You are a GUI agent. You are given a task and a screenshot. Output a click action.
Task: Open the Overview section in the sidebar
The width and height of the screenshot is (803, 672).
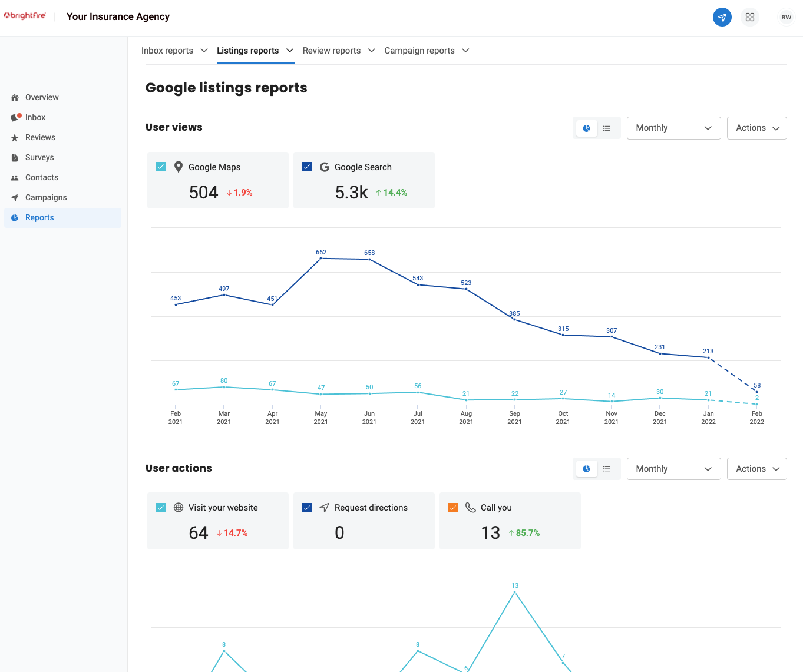pos(41,97)
